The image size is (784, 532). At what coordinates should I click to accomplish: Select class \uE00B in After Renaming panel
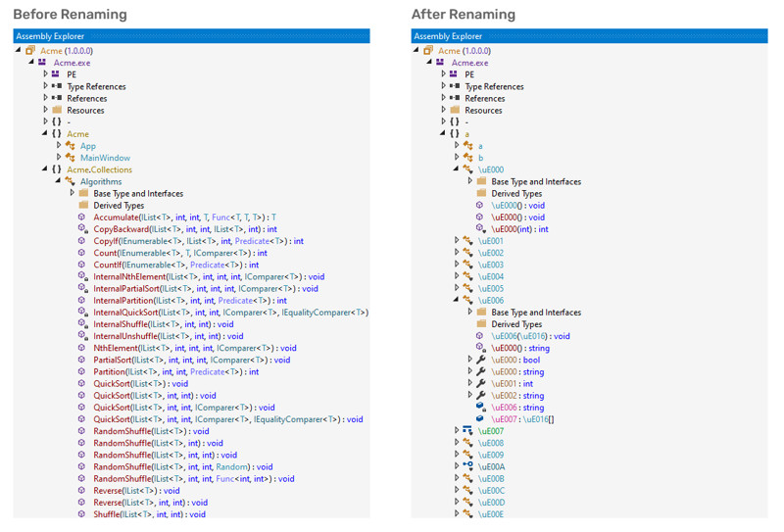[491, 478]
